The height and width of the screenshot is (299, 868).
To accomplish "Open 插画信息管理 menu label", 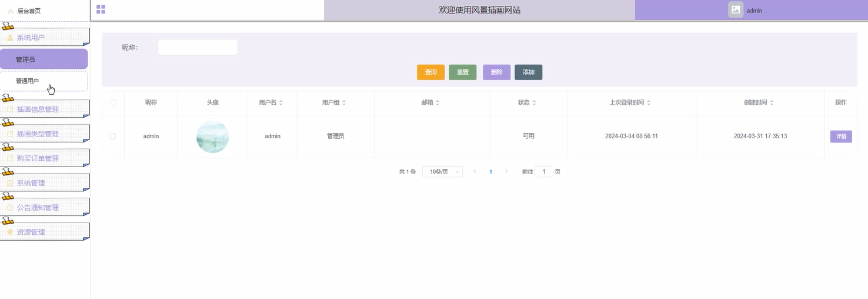I will [38, 109].
